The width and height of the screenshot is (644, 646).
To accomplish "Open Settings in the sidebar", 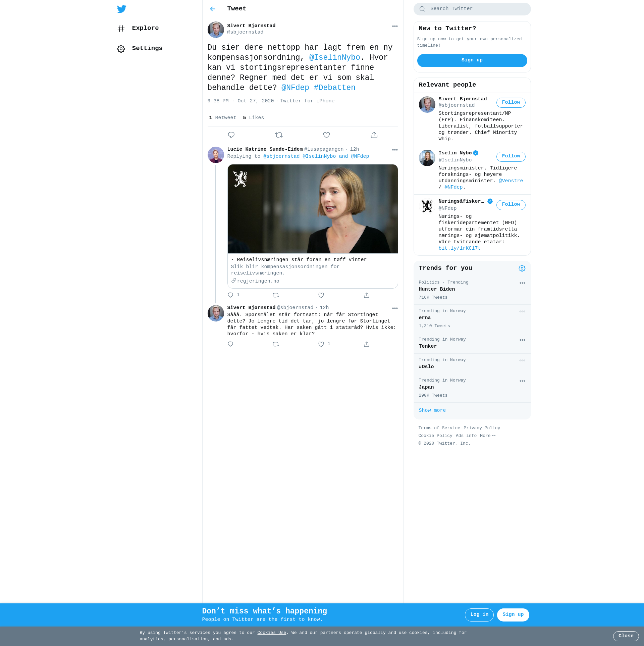I will pyautogui.click(x=147, y=48).
